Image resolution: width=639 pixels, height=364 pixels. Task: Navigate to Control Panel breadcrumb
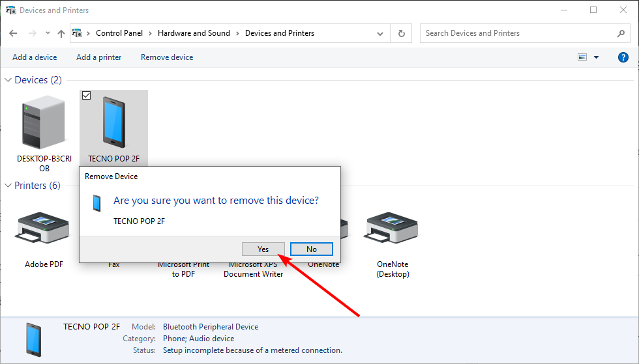(119, 33)
